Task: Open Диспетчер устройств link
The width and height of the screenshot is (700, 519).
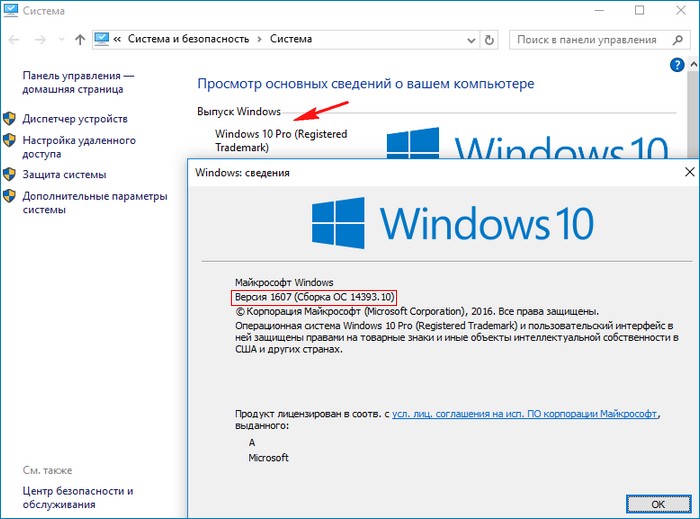Action: point(75,119)
